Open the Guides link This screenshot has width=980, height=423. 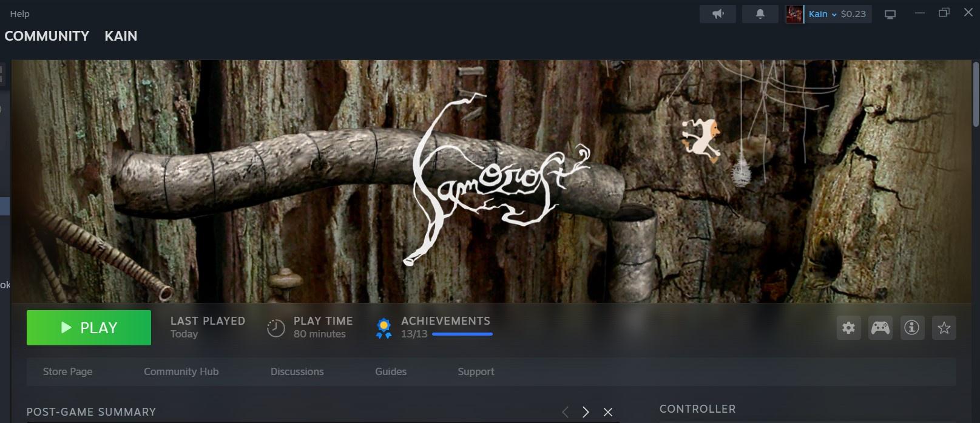tap(391, 371)
